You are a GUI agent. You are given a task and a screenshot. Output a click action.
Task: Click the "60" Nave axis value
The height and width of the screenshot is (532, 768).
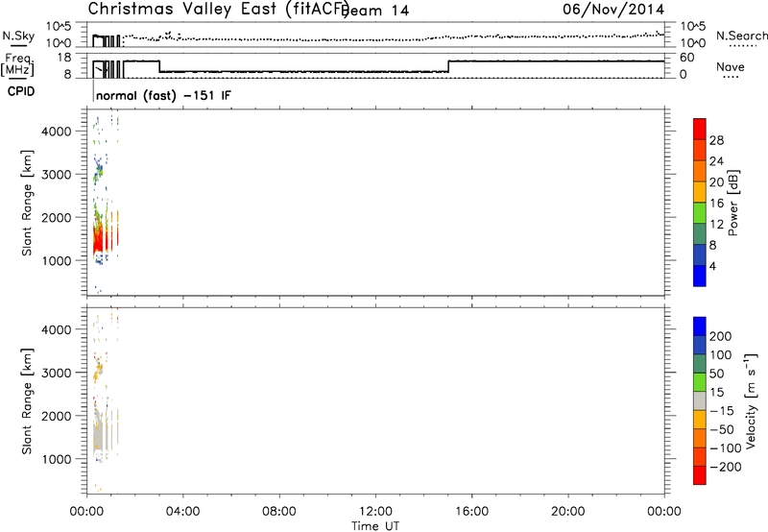(x=687, y=58)
